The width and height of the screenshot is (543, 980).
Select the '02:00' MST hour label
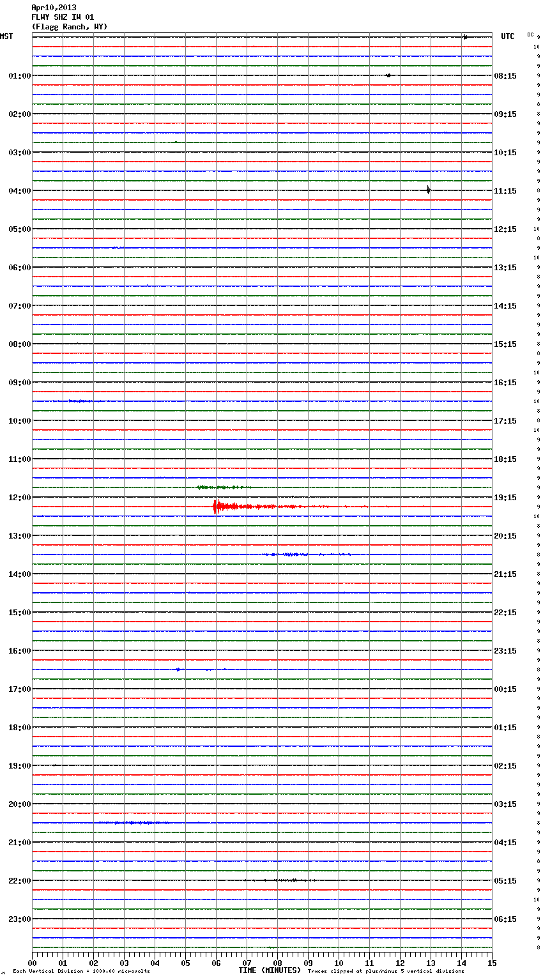click(20, 114)
